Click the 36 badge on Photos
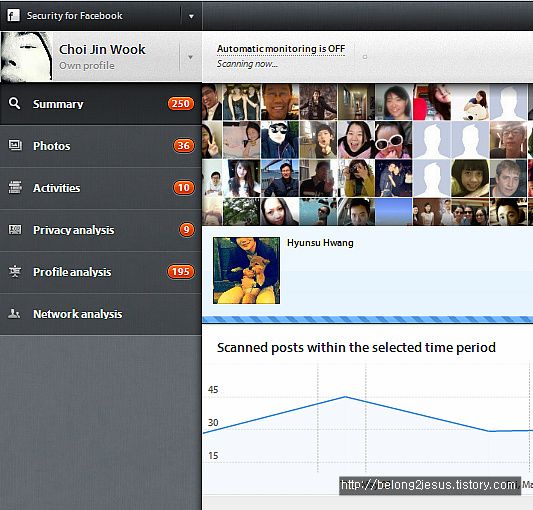Viewport: 533px width, 510px height. coord(184,146)
